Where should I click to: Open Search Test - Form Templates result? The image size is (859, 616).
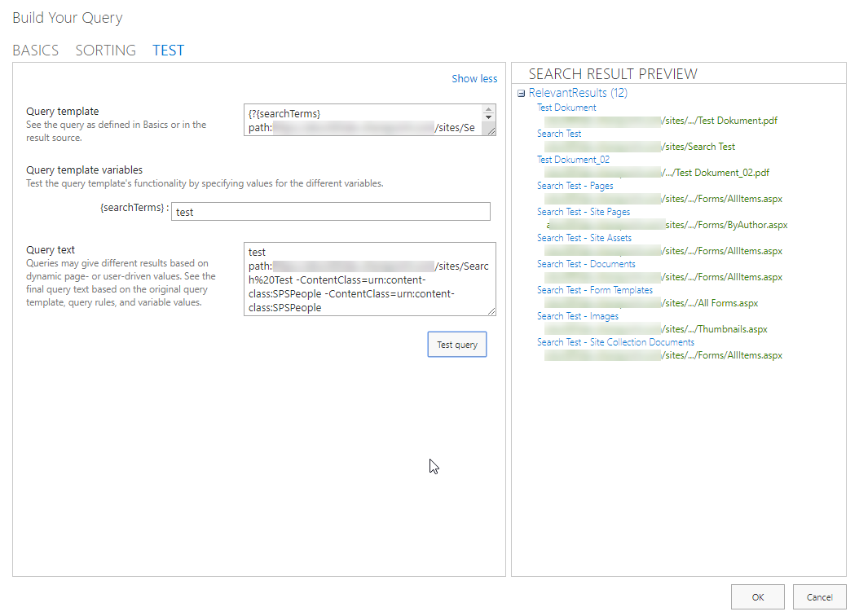click(595, 290)
